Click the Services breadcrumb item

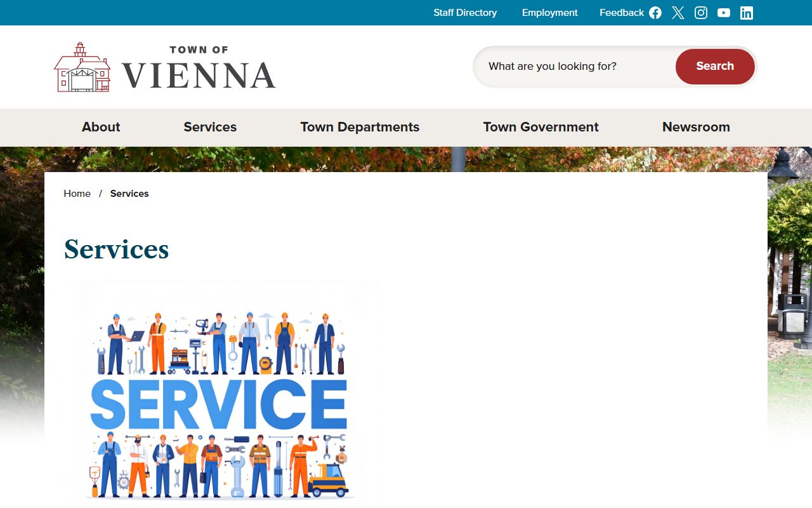129,194
